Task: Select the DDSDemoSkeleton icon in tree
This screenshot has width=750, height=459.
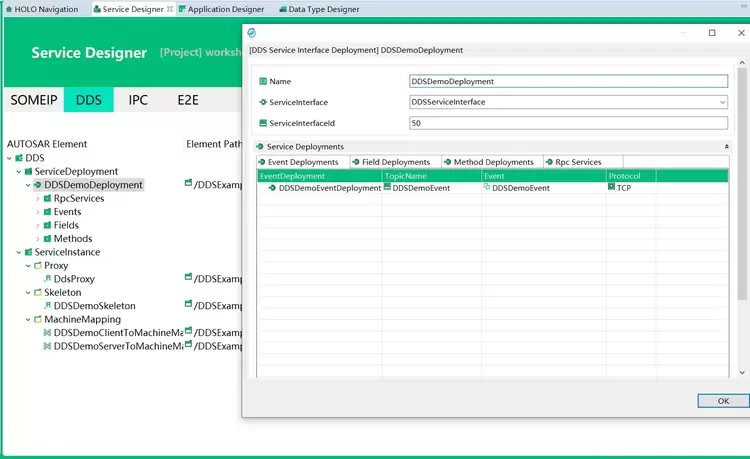Action: [x=47, y=306]
